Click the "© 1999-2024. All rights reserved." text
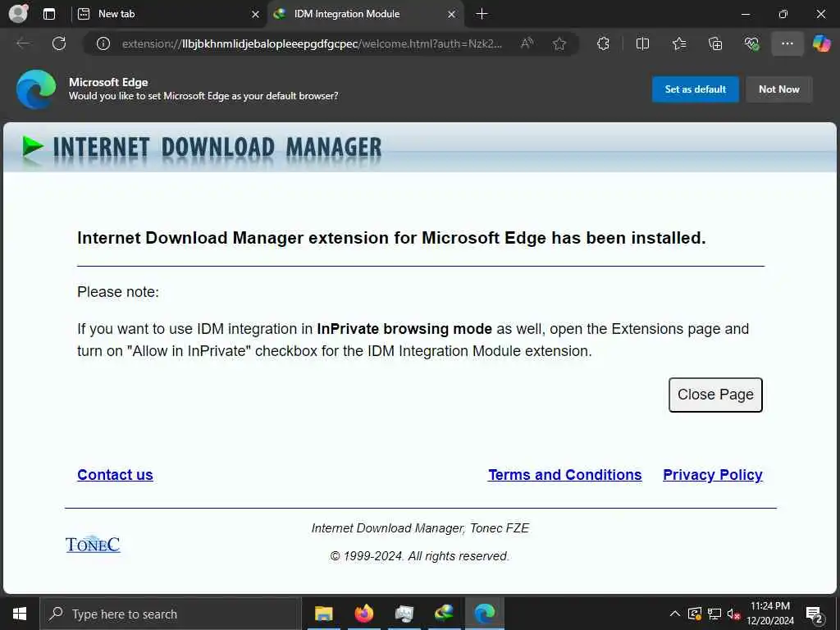The width and height of the screenshot is (840, 630). click(x=419, y=556)
